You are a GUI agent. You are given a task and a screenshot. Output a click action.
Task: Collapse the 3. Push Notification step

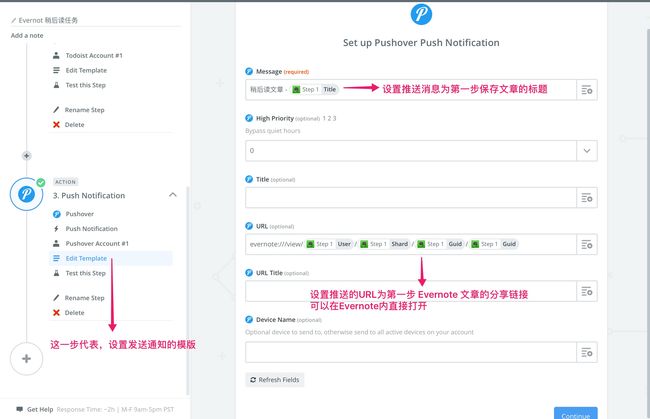(x=173, y=195)
